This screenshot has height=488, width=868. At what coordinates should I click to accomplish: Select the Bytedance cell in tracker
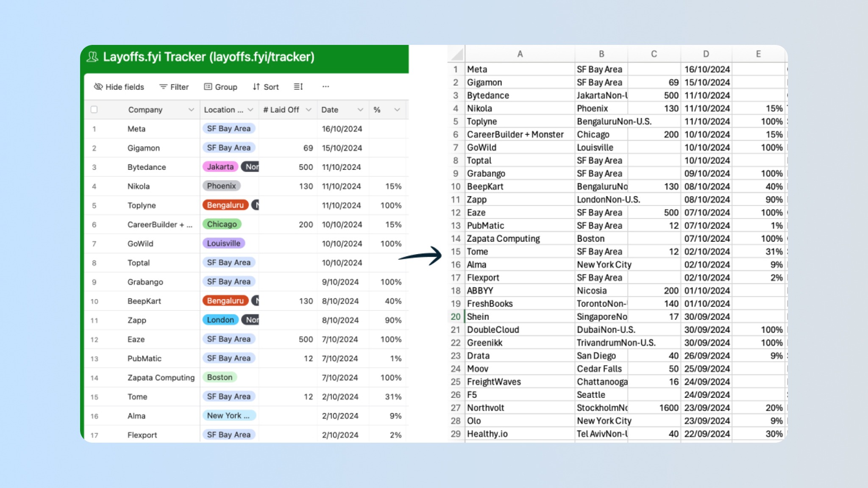click(x=147, y=167)
